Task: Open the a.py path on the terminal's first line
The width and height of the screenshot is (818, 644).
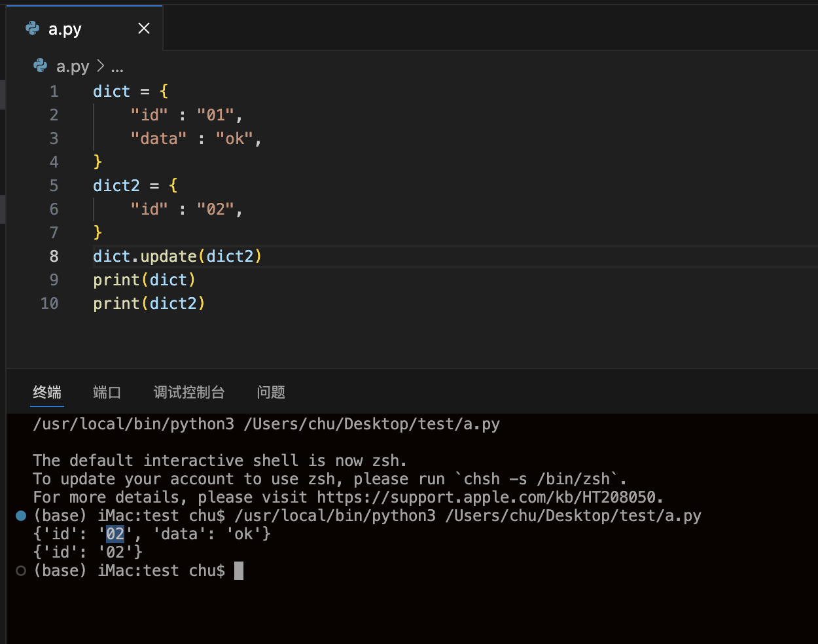Action: (x=372, y=424)
